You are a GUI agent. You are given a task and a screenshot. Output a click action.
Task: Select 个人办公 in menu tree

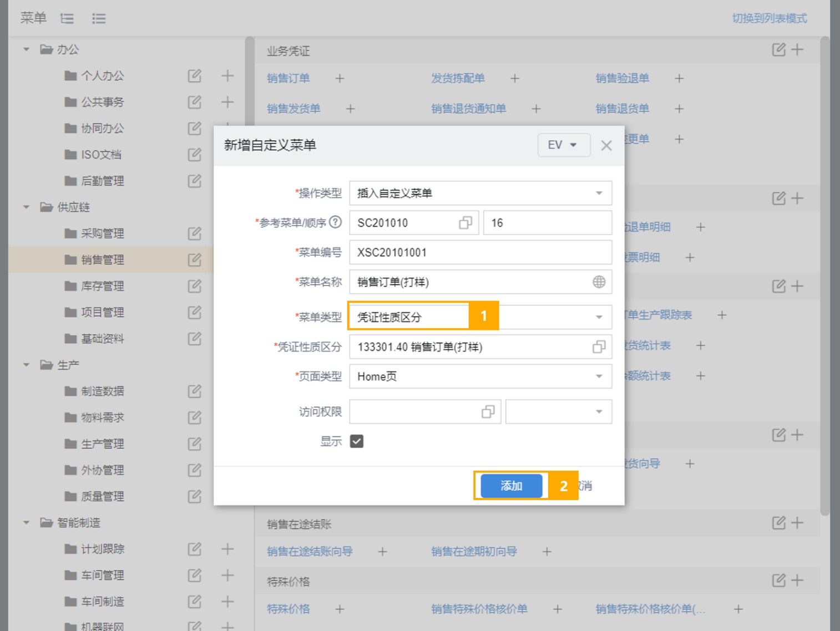point(103,76)
